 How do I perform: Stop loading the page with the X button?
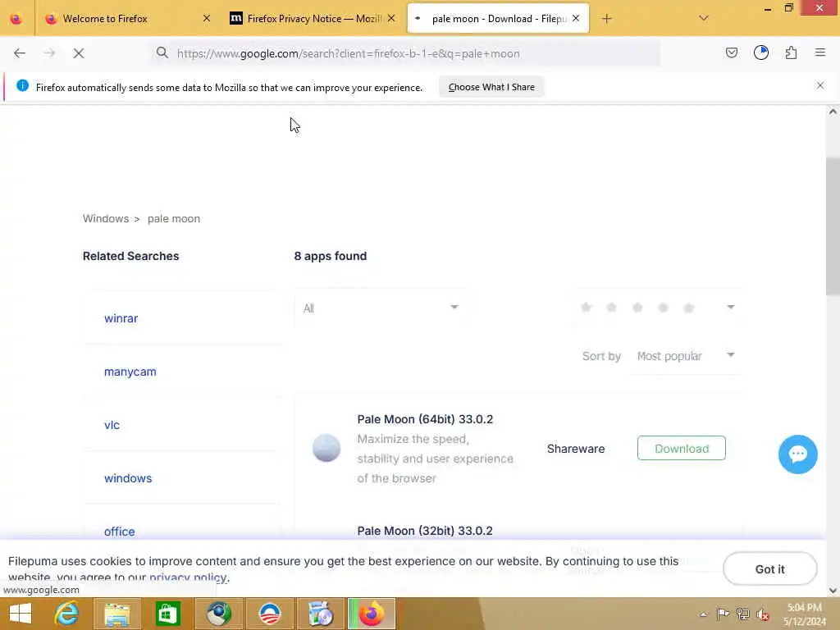[x=78, y=53]
